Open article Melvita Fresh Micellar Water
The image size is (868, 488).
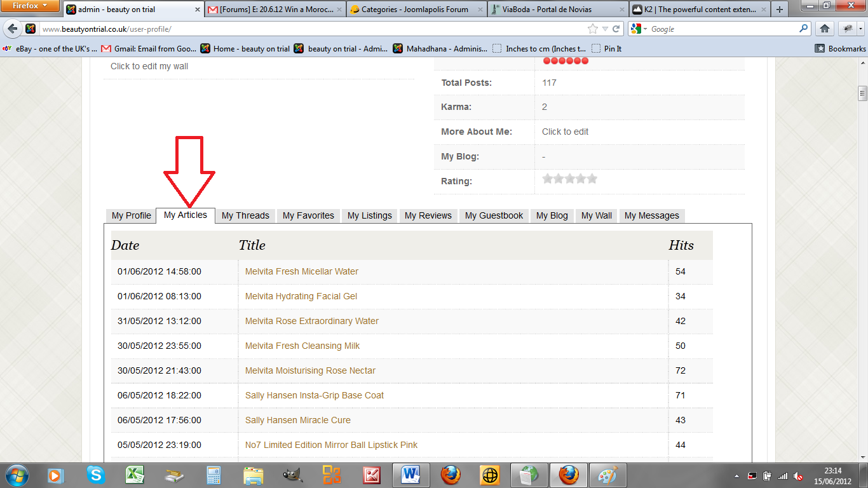302,271
